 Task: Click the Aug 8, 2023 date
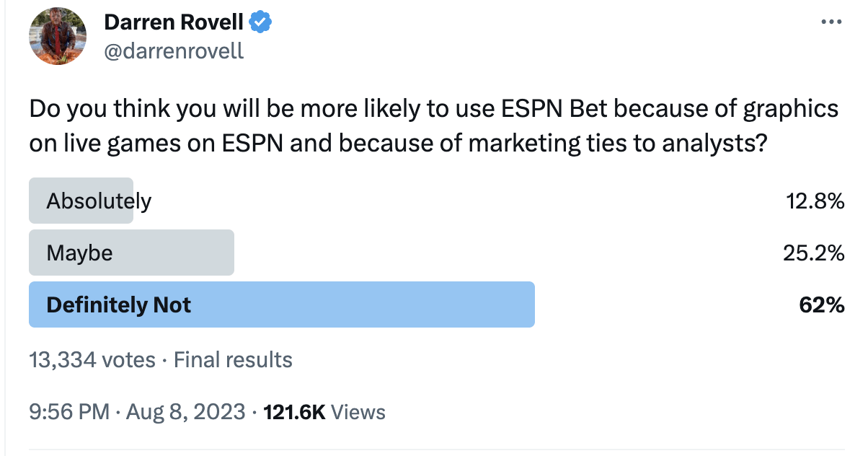coord(187,412)
